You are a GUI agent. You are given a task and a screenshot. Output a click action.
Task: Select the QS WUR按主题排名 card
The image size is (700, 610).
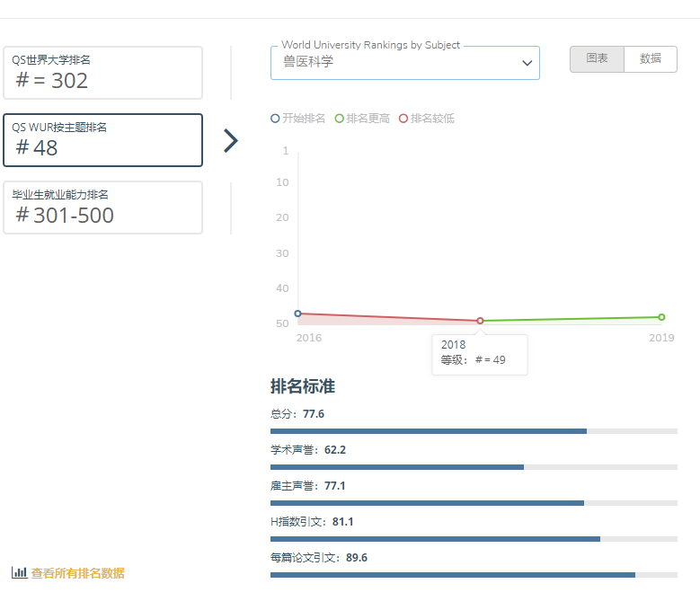point(102,140)
